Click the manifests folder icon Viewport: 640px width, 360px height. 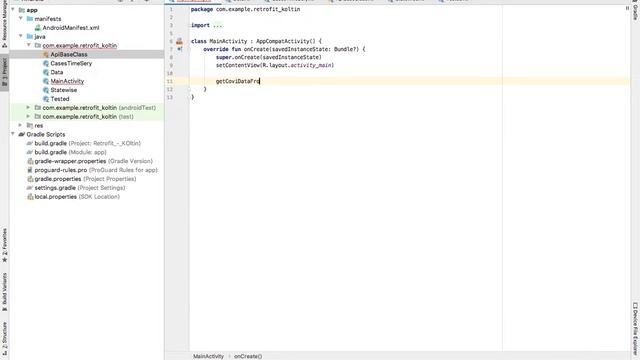click(x=29, y=19)
